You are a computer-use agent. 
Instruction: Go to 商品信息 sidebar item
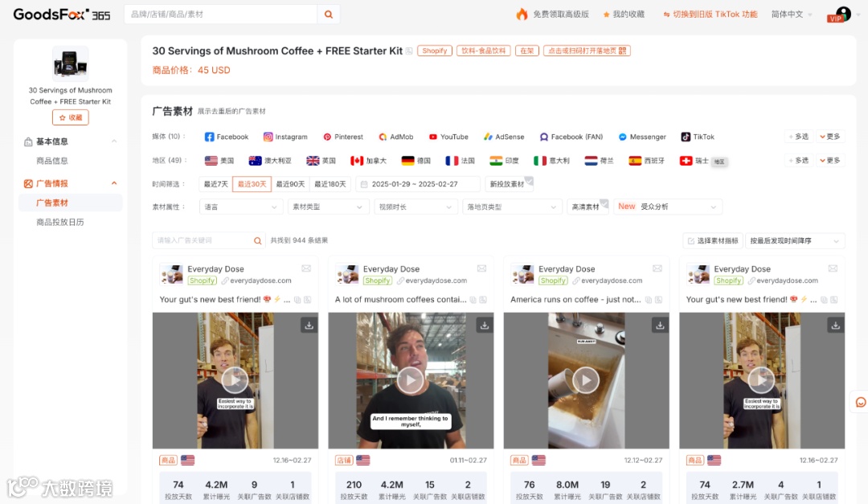[52, 161]
